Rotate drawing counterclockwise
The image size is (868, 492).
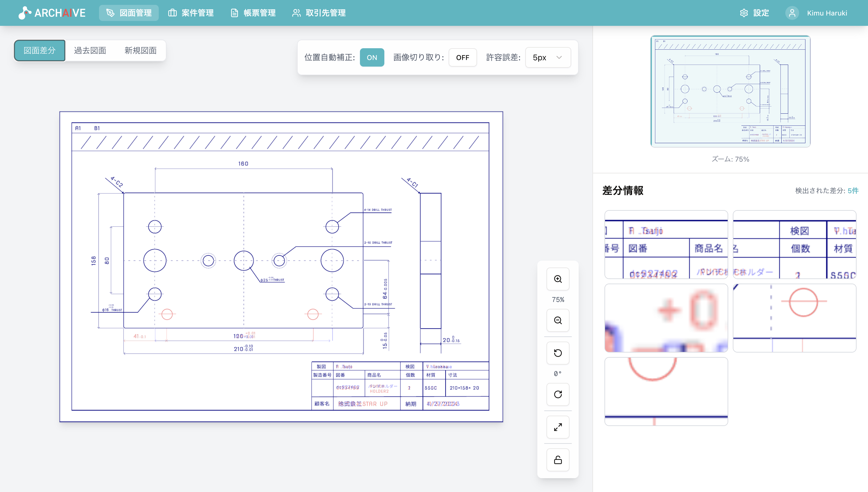(558, 353)
